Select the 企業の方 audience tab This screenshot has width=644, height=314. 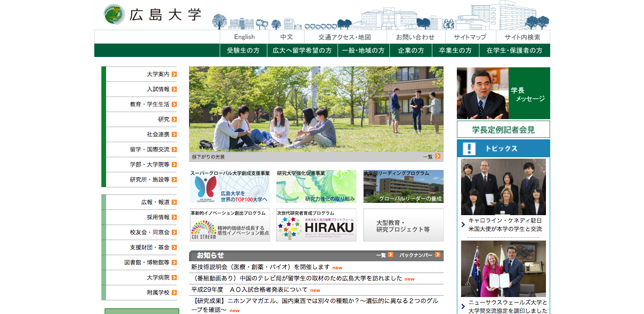point(411,50)
